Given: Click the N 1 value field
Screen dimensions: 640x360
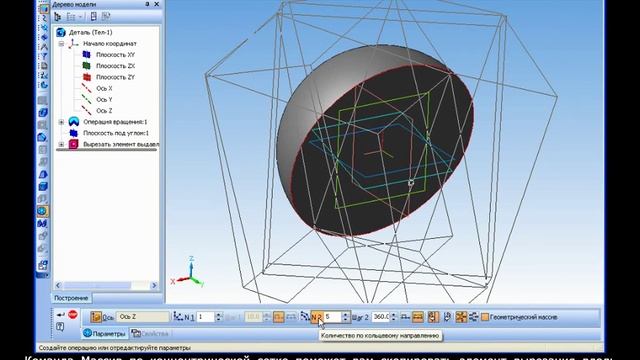Looking at the screenshot, I should 206,317.
